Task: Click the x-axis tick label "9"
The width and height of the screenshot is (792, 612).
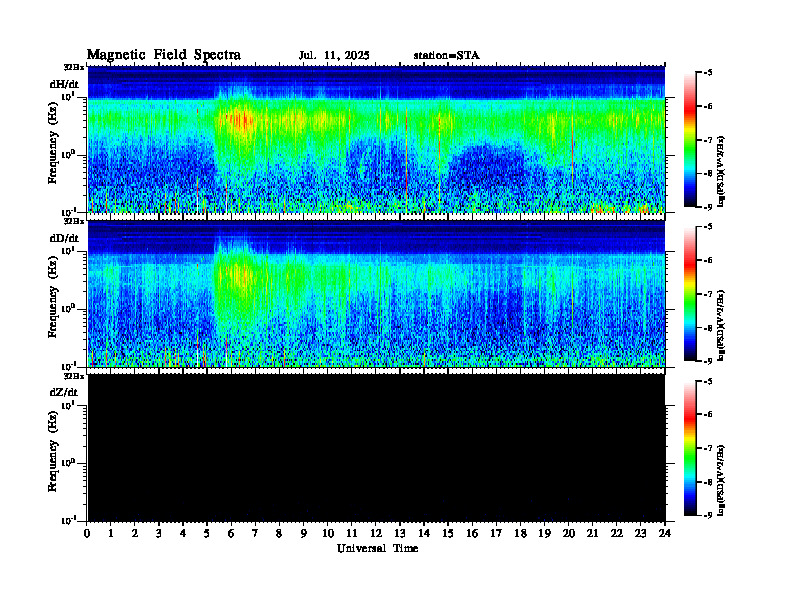Action: 303,533
